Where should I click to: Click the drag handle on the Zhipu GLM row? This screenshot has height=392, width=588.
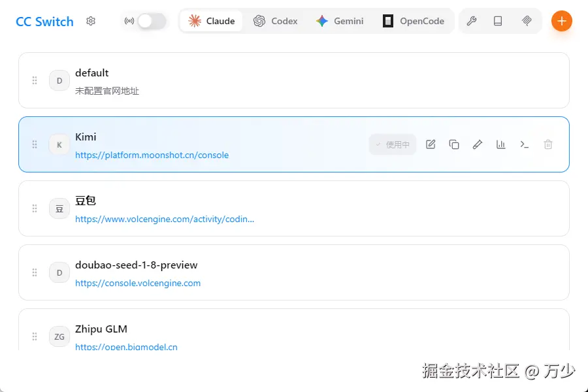pos(35,336)
